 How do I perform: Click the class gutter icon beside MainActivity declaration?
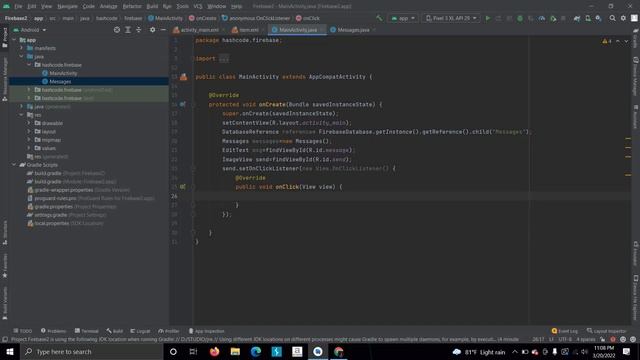pos(183,77)
